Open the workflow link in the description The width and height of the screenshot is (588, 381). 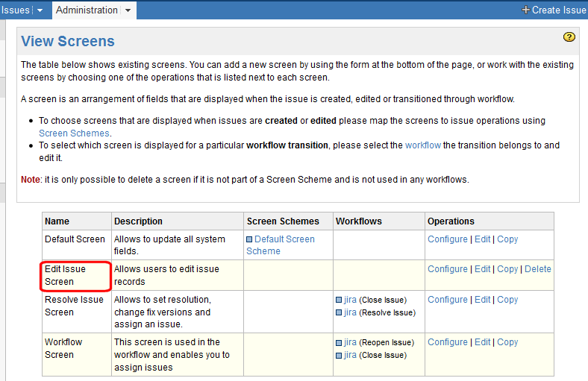point(422,145)
